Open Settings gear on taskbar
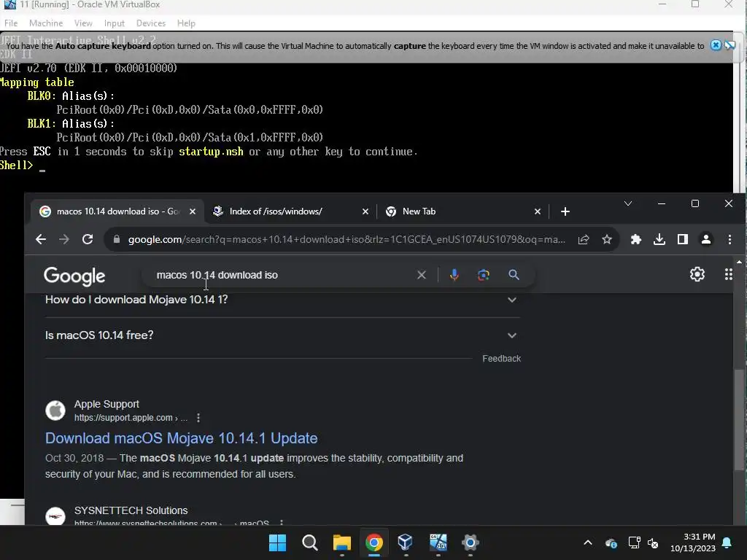 (471, 542)
